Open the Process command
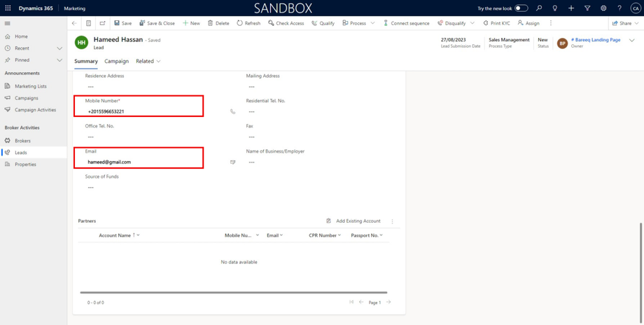The height and width of the screenshot is (325, 644). click(x=354, y=23)
